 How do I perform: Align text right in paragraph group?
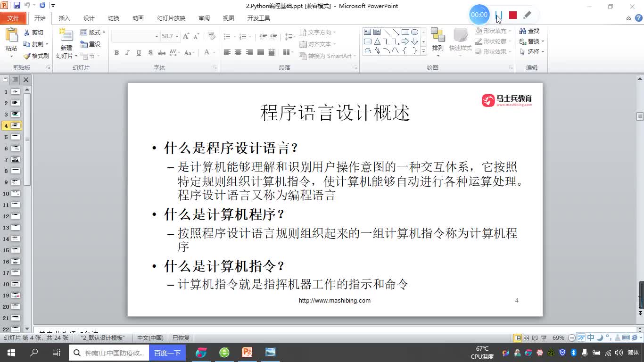coord(249,52)
